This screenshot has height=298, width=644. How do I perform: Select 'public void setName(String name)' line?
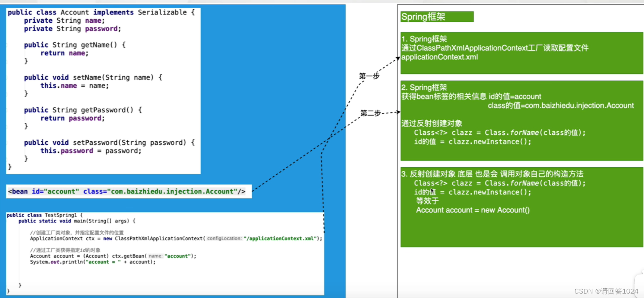click(x=93, y=77)
